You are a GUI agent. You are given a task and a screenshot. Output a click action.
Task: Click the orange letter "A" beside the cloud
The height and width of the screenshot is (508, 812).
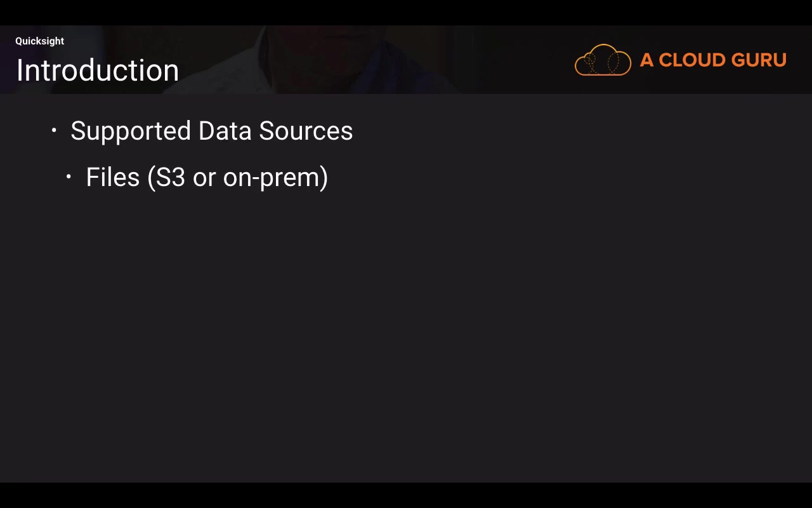[646, 60]
